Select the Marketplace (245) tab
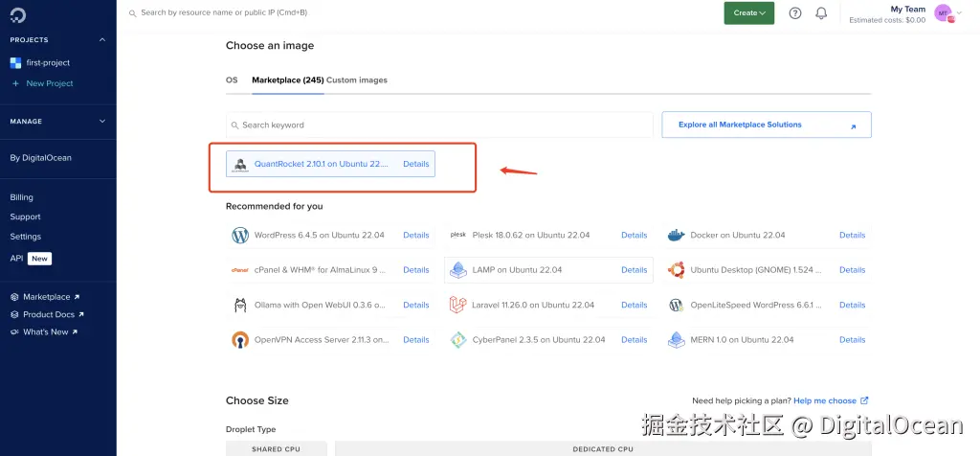The height and width of the screenshot is (456, 980). [x=287, y=80]
